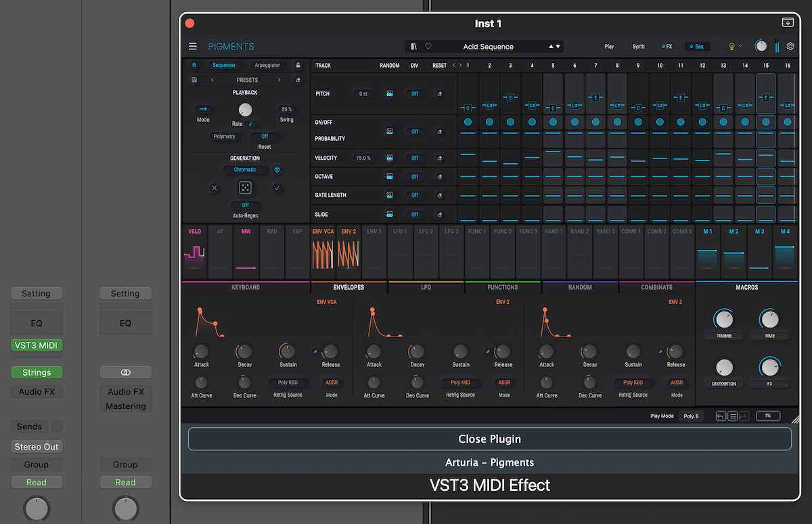Click the GATE LENGTH track random icon
Image resolution: width=812 pixels, height=524 pixels.
pyautogui.click(x=390, y=194)
